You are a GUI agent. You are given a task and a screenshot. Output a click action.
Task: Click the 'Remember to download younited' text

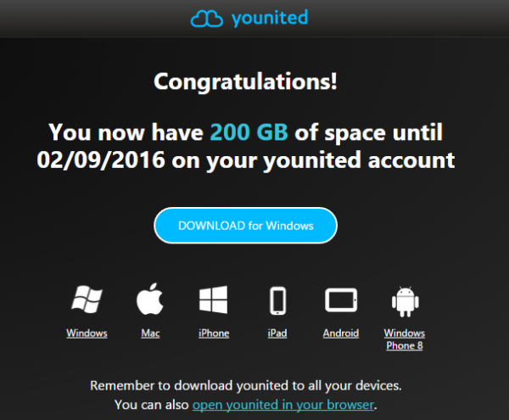pyautogui.click(x=245, y=386)
